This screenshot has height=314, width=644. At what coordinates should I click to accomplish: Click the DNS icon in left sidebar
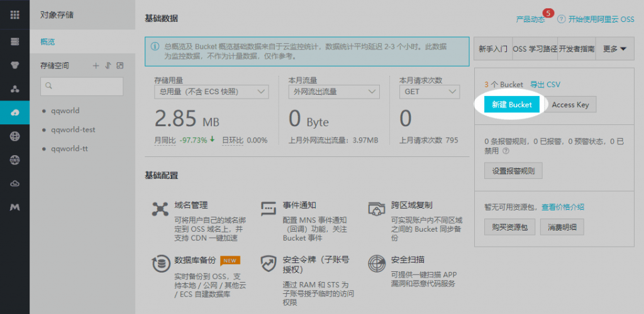14,160
